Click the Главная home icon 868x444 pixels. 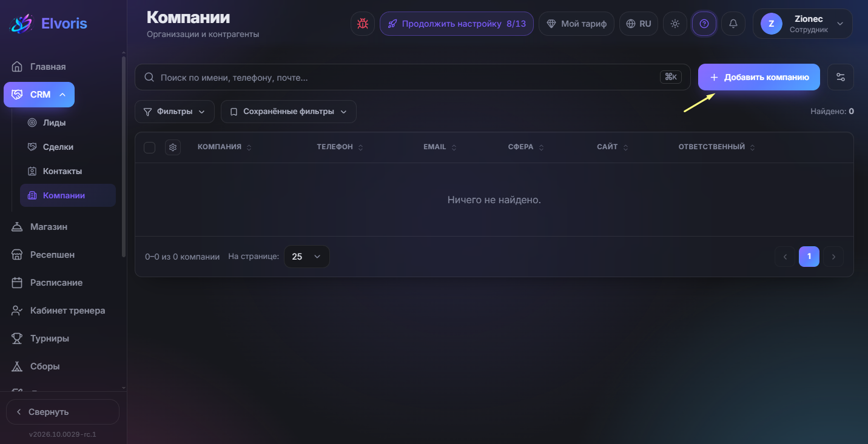(x=18, y=67)
